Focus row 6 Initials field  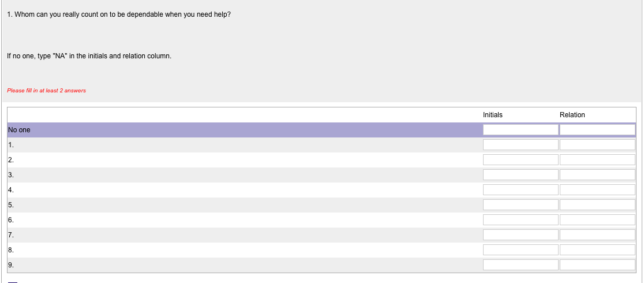521,220
